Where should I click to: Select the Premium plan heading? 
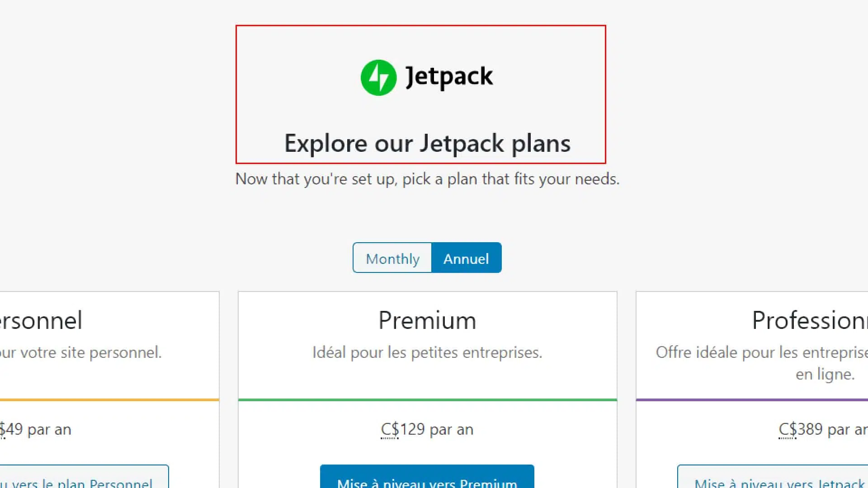coord(427,320)
